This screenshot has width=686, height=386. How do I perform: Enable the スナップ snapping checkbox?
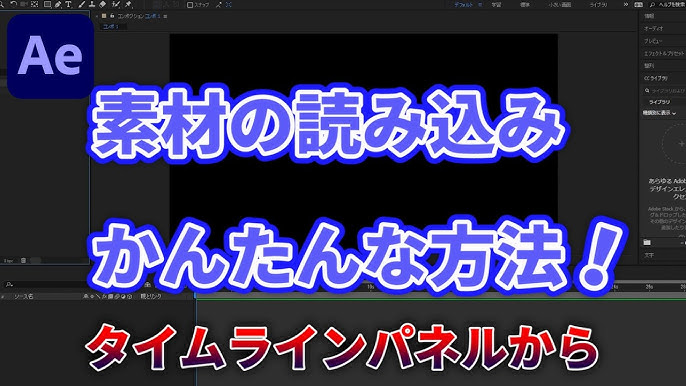pos(190,5)
